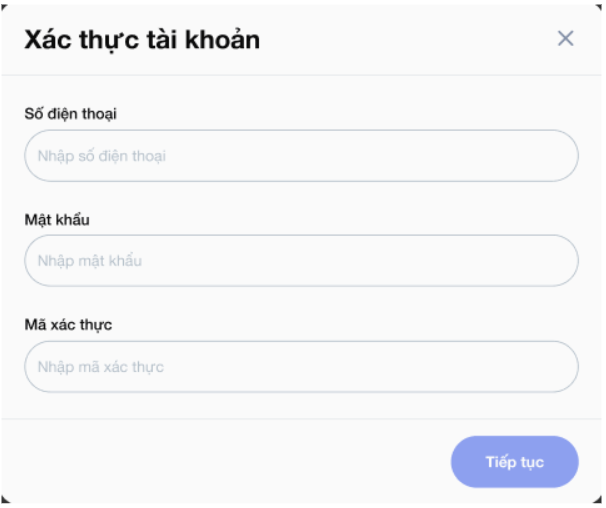Image resolution: width=606 pixels, height=508 pixels.
Task: Click the Số điện thoại label
Action: [x=70, y=114]
